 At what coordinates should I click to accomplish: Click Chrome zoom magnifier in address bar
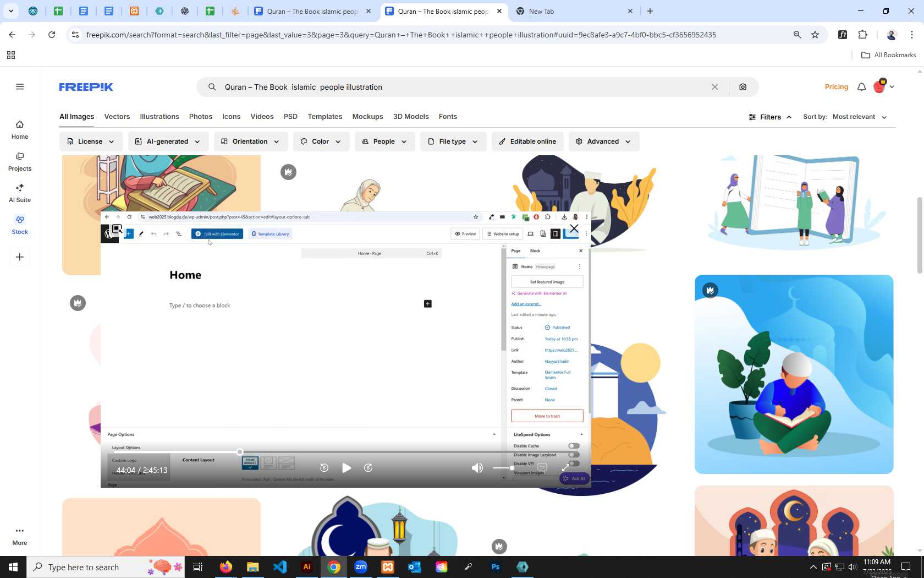pyautogui.click(x=797, y=35)
